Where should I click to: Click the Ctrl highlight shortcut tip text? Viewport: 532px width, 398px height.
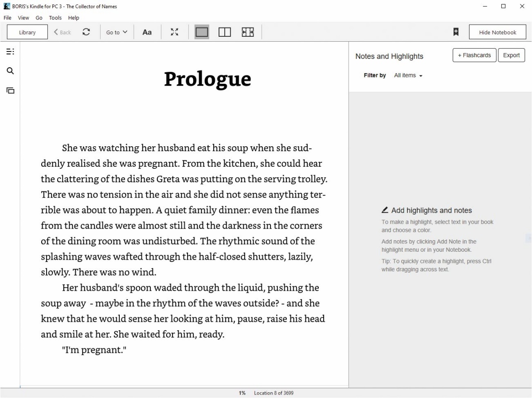tap(437, 265)
